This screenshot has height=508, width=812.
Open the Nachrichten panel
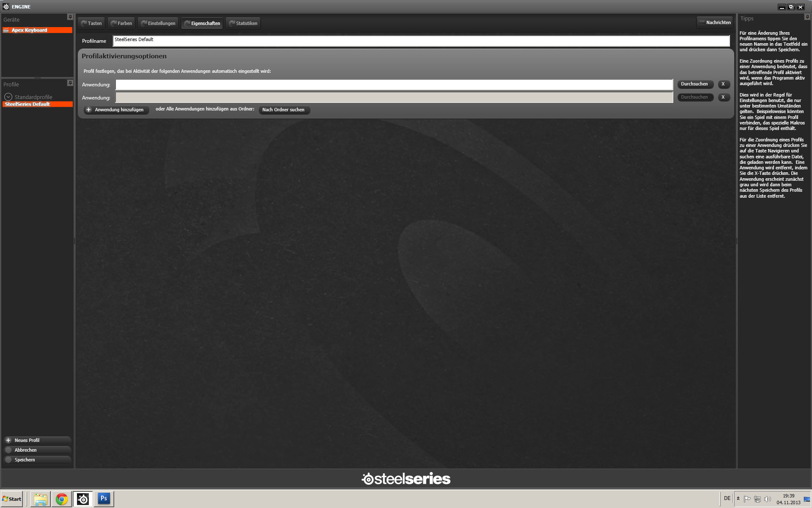715,22
